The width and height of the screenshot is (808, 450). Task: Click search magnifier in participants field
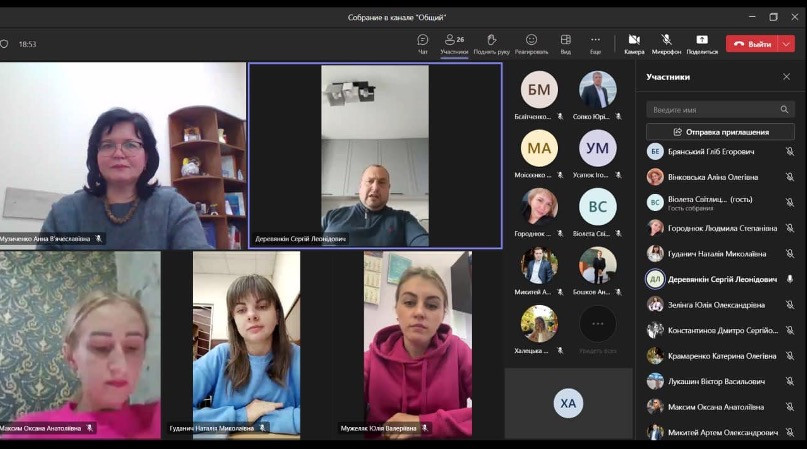pyautogui.click(x=784, y=110)
